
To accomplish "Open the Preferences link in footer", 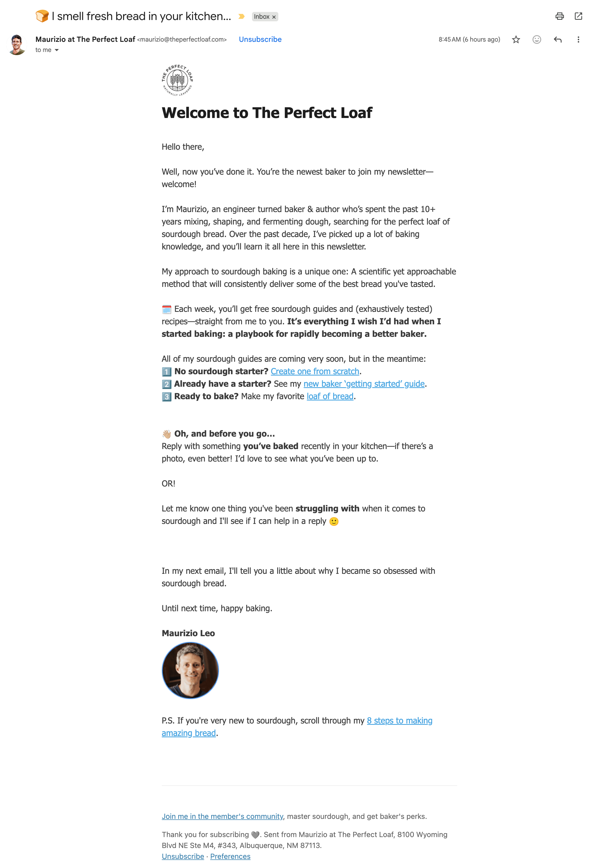I will pos(230,856).
